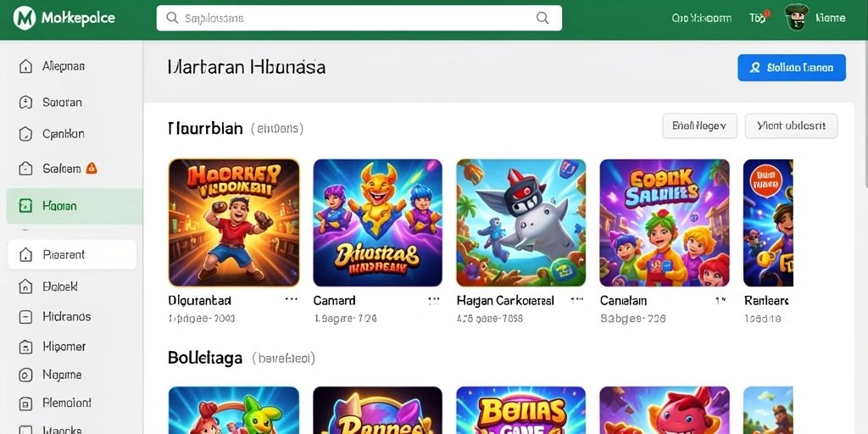This screenshot has width=868, height=434.
Task: Open the red creature thumbnail in Bolleitaga
Action: tap(665, 410)
